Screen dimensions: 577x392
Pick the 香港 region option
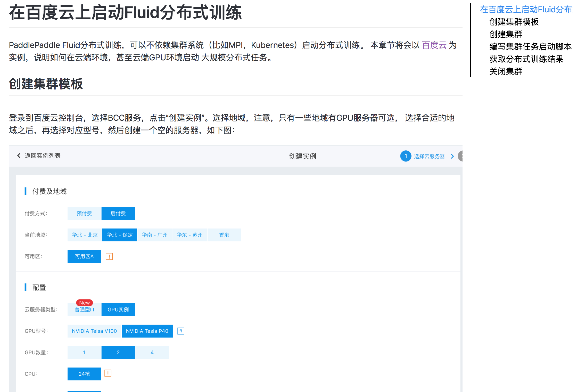click(x=224, y=235)
